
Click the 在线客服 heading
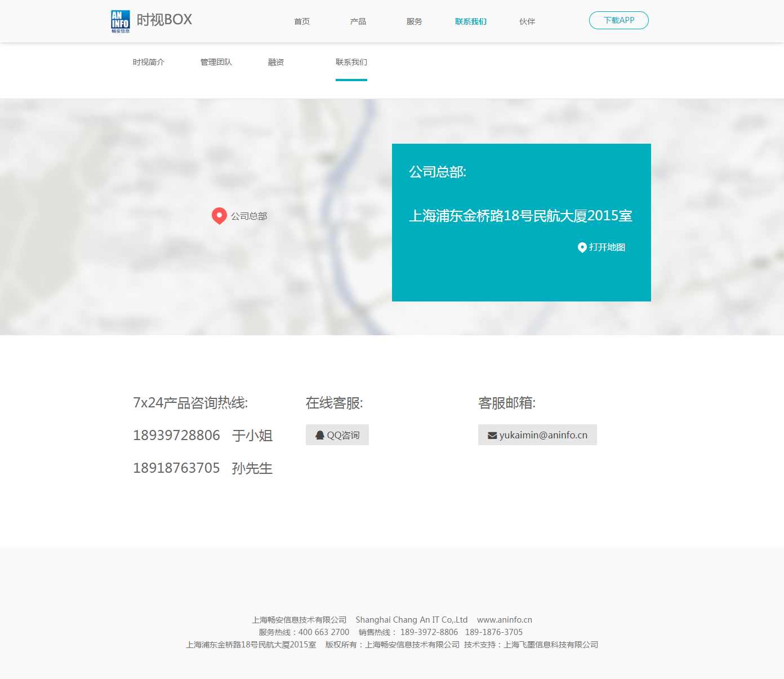tap(335, 403)
